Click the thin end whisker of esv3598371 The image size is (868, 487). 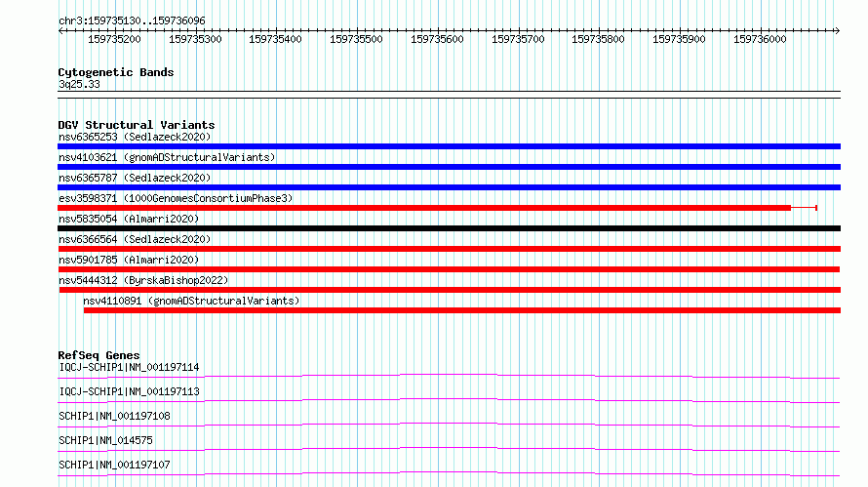click(x=805, y=208)
